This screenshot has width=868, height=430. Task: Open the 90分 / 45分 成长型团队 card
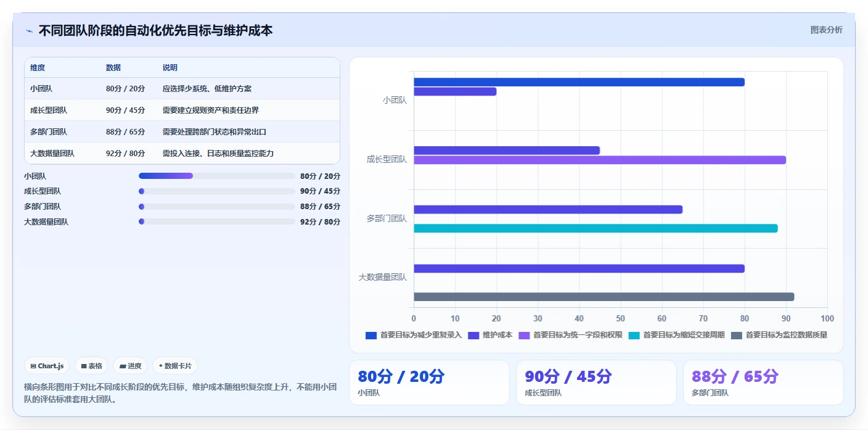(596, 382)
